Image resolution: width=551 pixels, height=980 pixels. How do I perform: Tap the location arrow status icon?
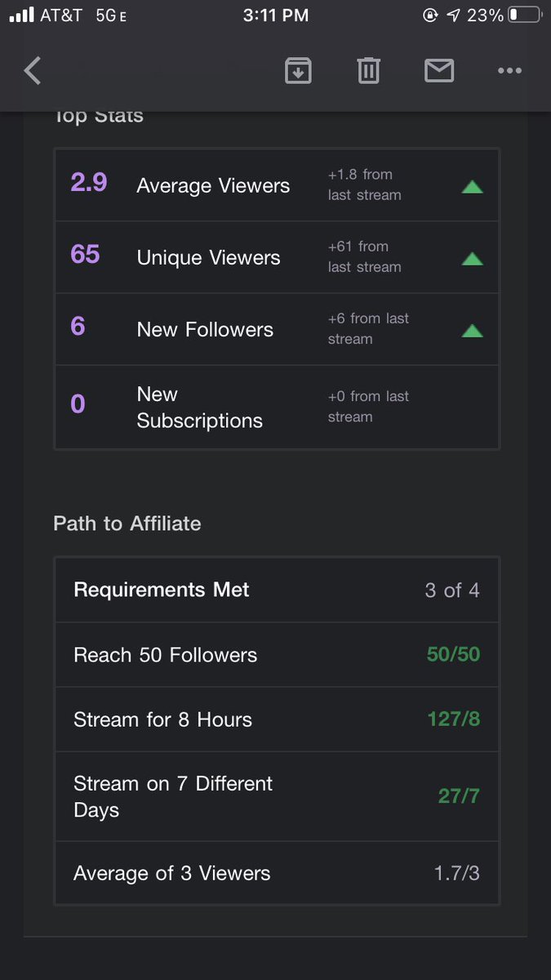(453, 15)
